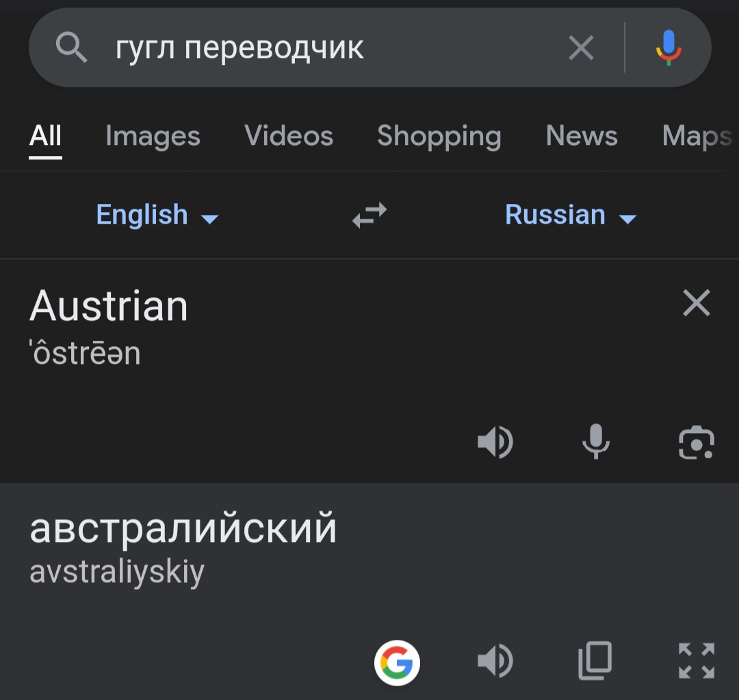Image resolution: width=739 pixels, height=700 pixels.
Task: Click the Google logo button
Action: [397, 662]
